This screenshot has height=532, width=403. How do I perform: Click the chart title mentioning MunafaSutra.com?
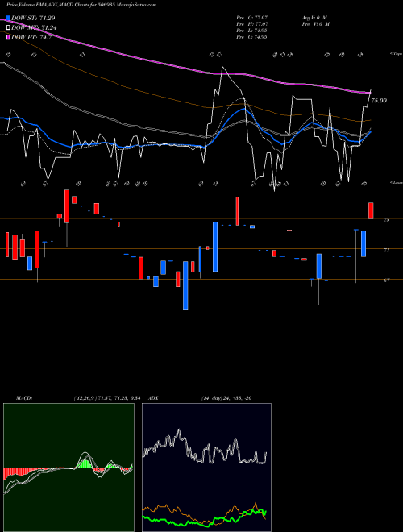(x=81, y=5)
